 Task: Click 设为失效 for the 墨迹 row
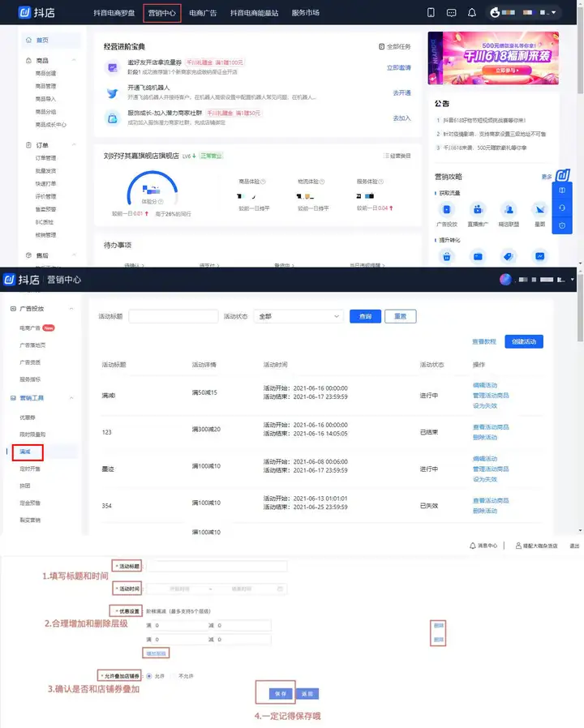[485, 479]
